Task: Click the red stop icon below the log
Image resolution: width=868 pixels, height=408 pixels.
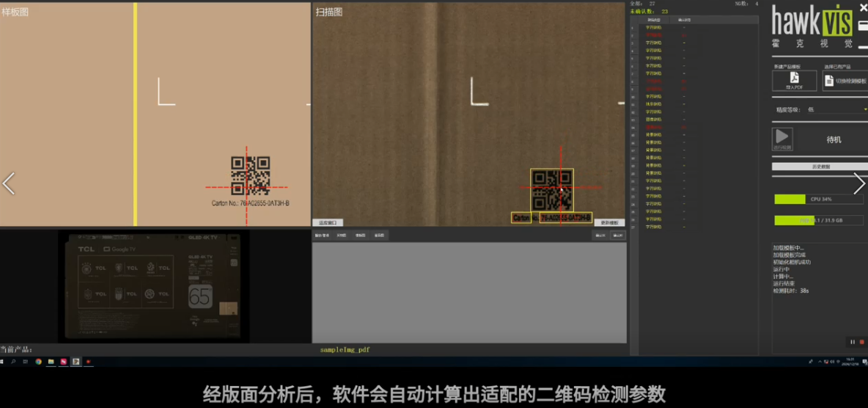Action: click(861, 342)
